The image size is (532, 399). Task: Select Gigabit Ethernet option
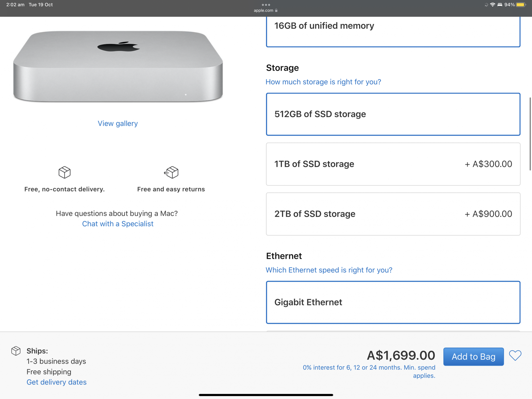tap(393, 302)
